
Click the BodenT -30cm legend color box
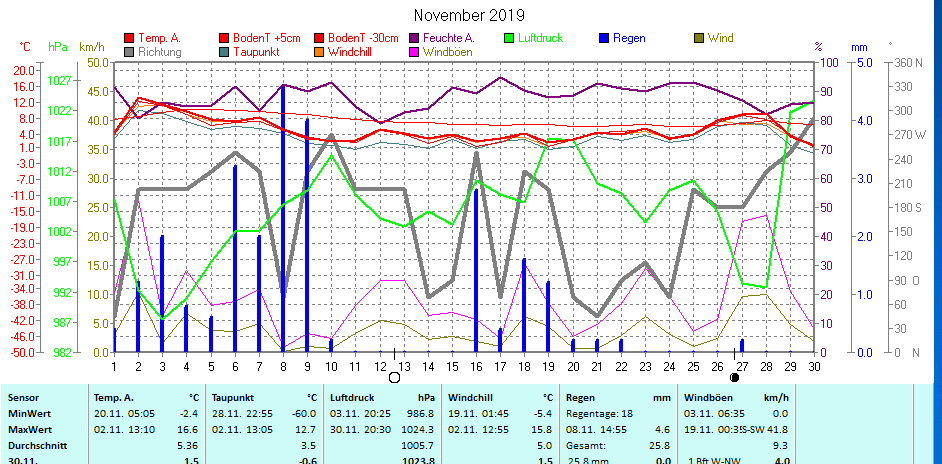(x=318, y=38)
